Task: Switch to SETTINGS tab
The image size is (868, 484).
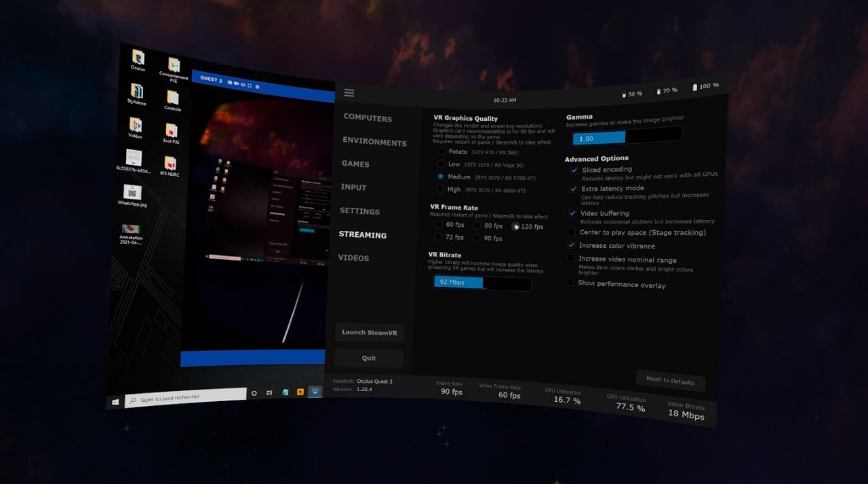Action: pyautogui.click(x=359, y=211)
